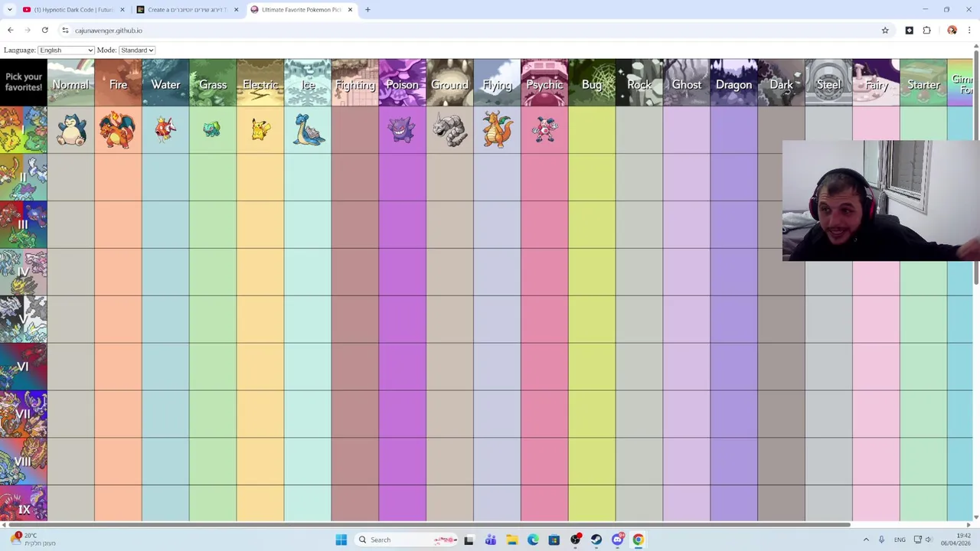Select Generation III row header

pyautogui.click(x=24, y=225)
